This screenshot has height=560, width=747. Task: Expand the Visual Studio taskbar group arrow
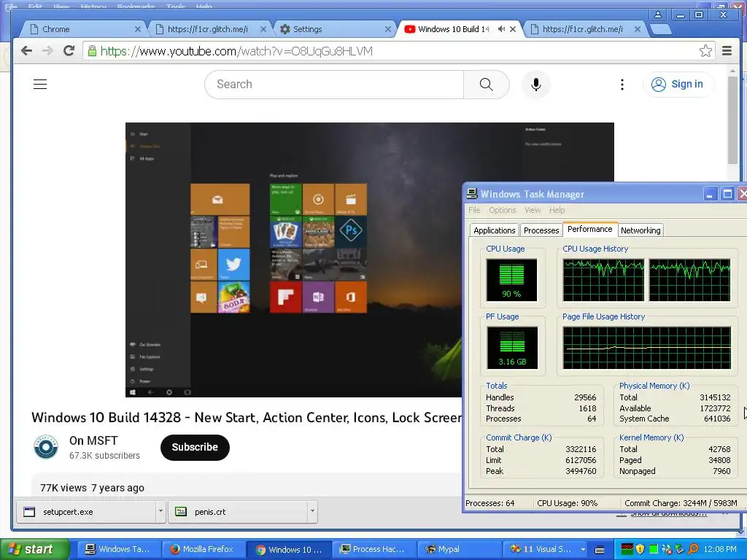click(x=583, y=549)
